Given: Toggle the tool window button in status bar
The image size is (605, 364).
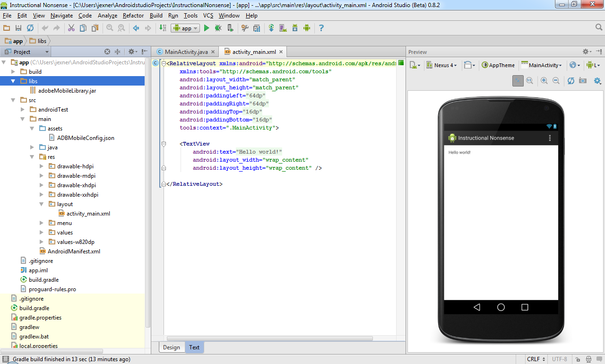Looking at the screenshot, I should pos(5,359).
